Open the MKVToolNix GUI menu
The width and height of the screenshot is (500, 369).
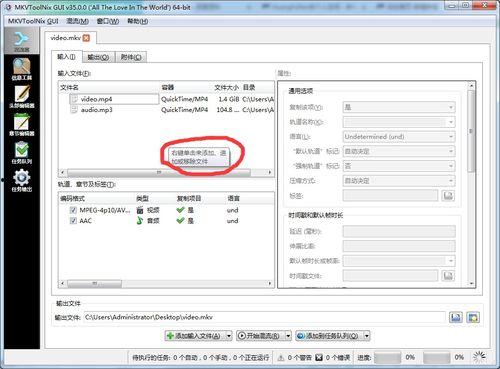point(33,21)
